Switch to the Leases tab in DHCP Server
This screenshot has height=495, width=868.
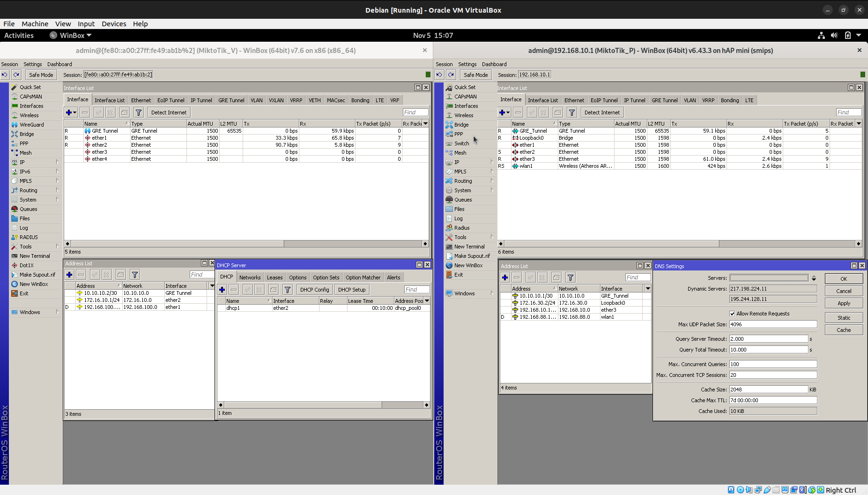(275, 277)
